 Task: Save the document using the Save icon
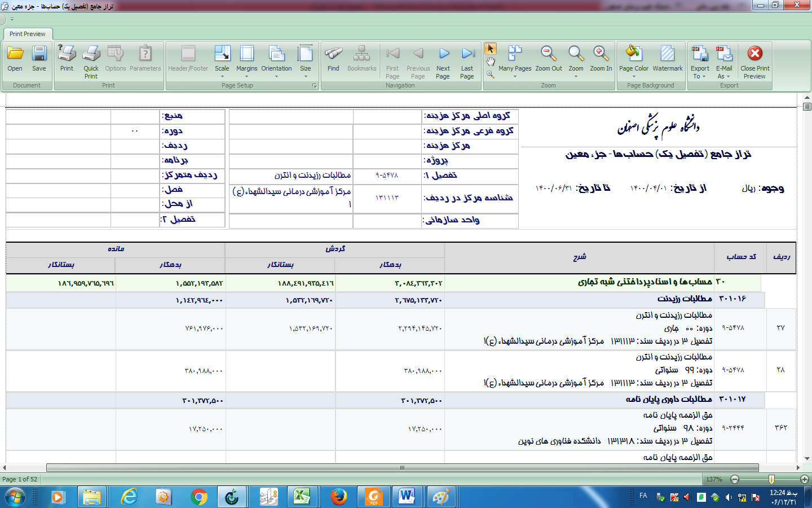(39, 58)
